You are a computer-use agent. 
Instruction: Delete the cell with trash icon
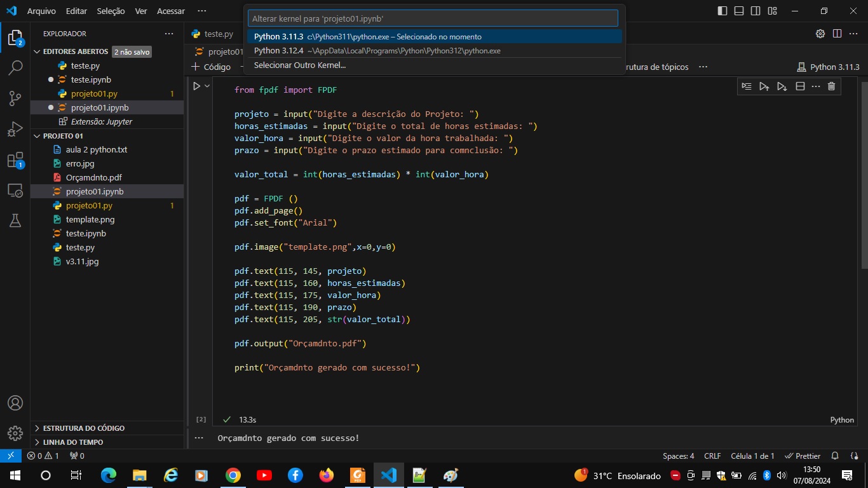831,86
